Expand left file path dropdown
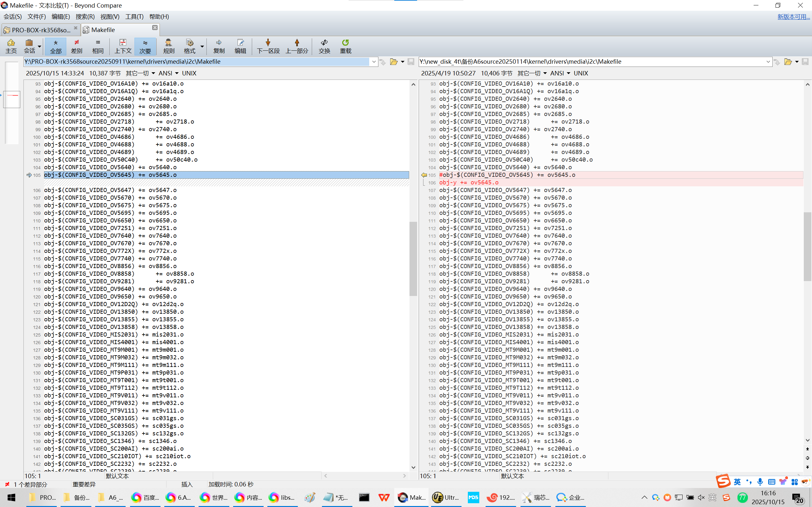812x507 pixels. coord(374,62)
